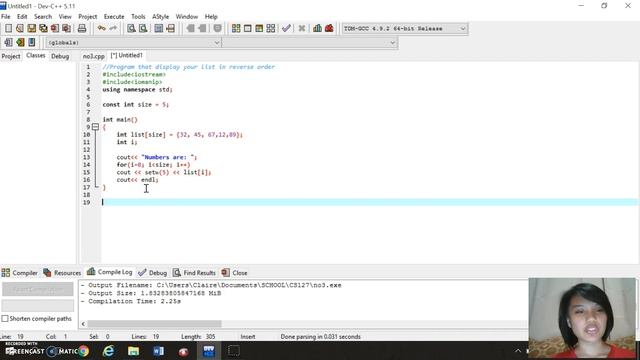Open Internet Explorer from the taskbar
The image size is (640, 360).
109,351
